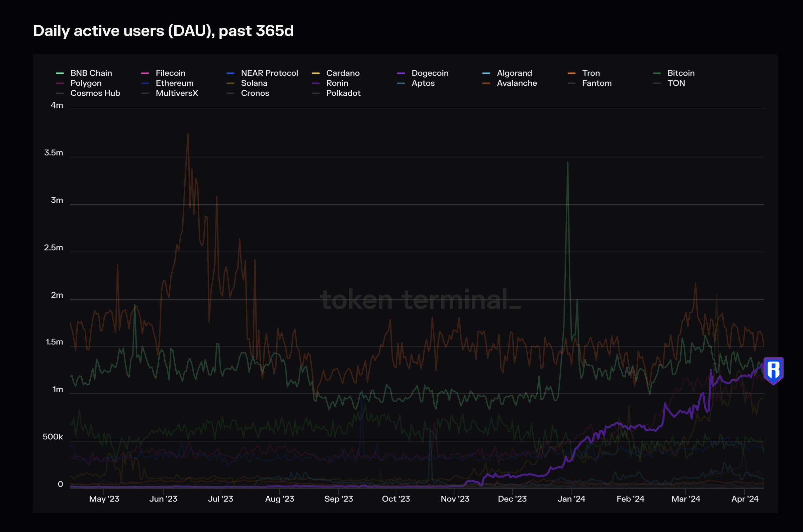Click Dogecoin legend color marker
803x532 pixels.
point(401,73)
